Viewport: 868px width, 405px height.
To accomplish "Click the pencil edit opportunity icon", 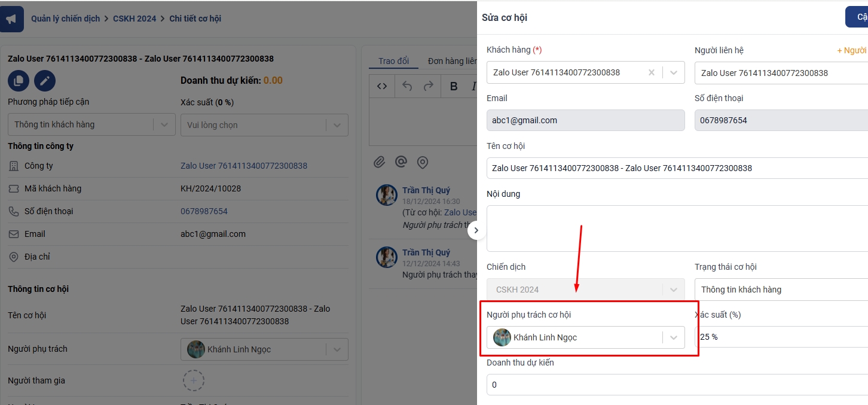I will tap(45, 81).
